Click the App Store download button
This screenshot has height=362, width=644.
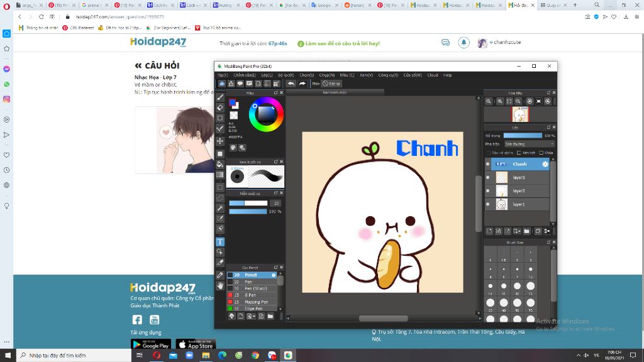point(196,344)
